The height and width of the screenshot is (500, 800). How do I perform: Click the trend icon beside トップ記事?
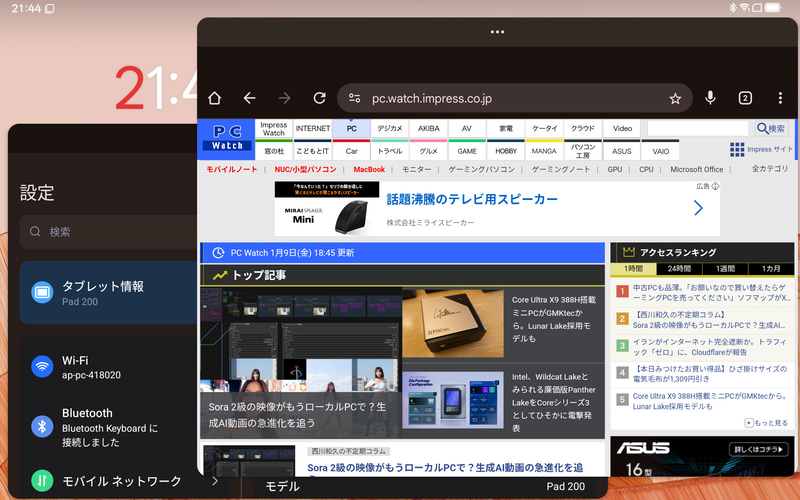coord(220,275)
